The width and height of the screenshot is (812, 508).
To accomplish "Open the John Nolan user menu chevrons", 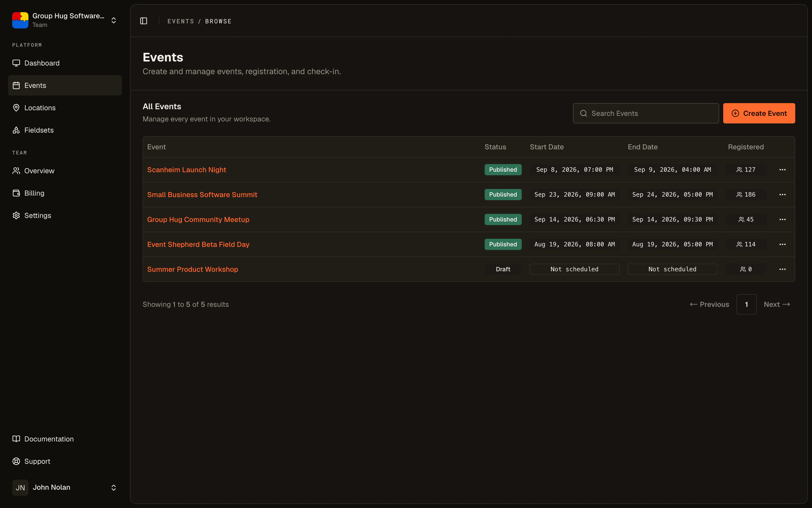I will (x=114, y=487).
